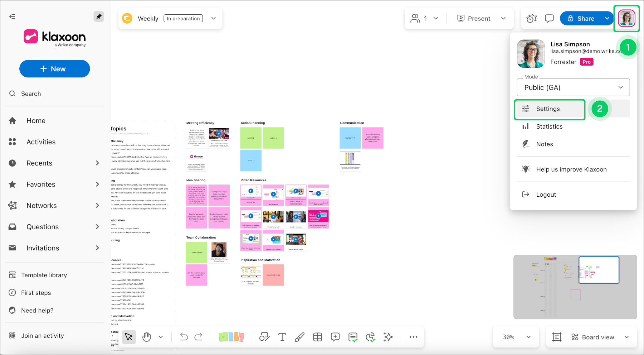Open the Mode Public (GA) dropdown
644x355 pixels.
tap(573, 87)
